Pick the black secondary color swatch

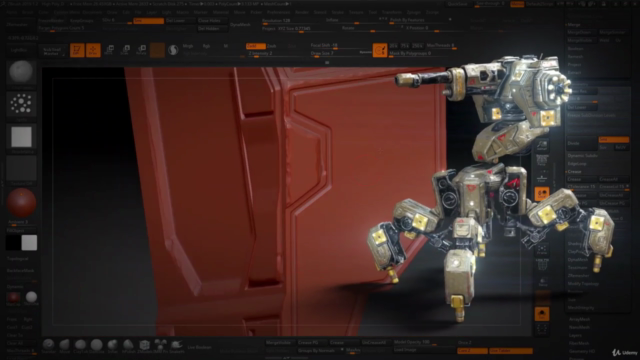coord(13,242)
